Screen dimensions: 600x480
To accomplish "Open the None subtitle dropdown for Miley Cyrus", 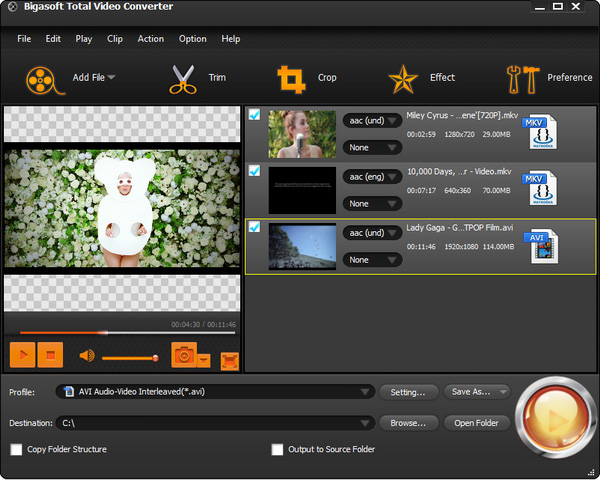I will [372, 148].
